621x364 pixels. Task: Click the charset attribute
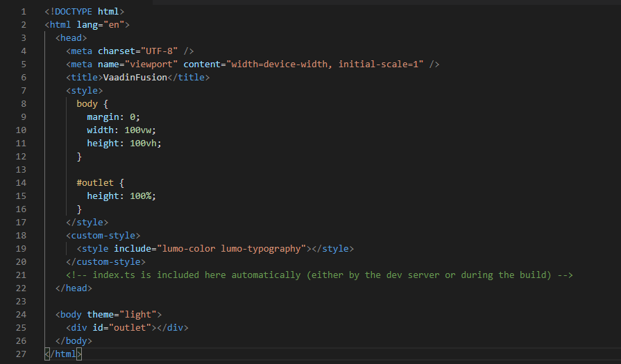coord(117,51)
